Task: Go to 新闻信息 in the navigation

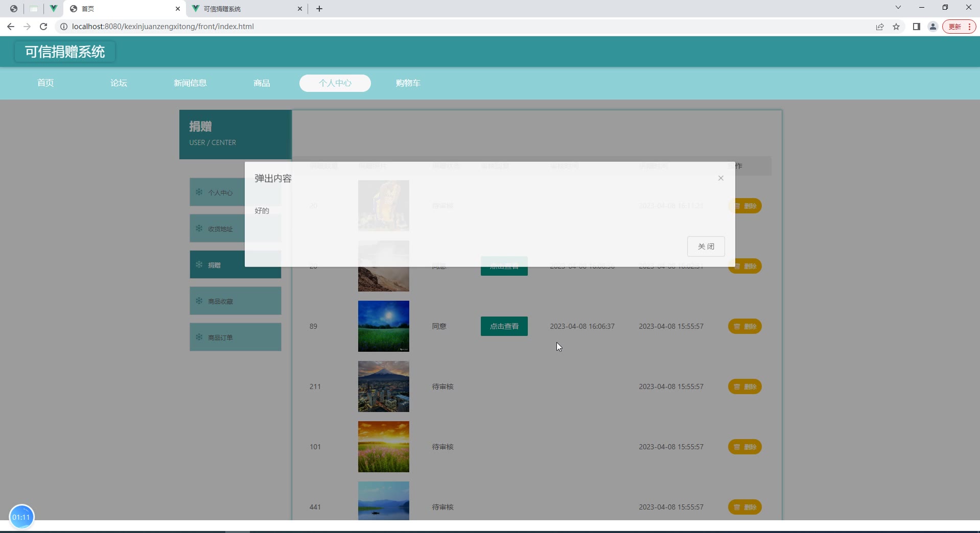Action: [x=190, y=83]
